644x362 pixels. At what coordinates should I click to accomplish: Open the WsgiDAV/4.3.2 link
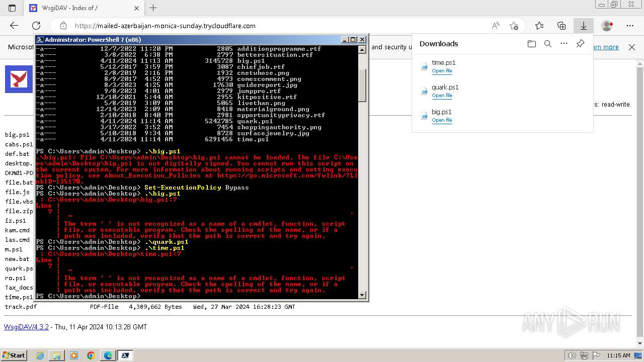tap(26, 327)
